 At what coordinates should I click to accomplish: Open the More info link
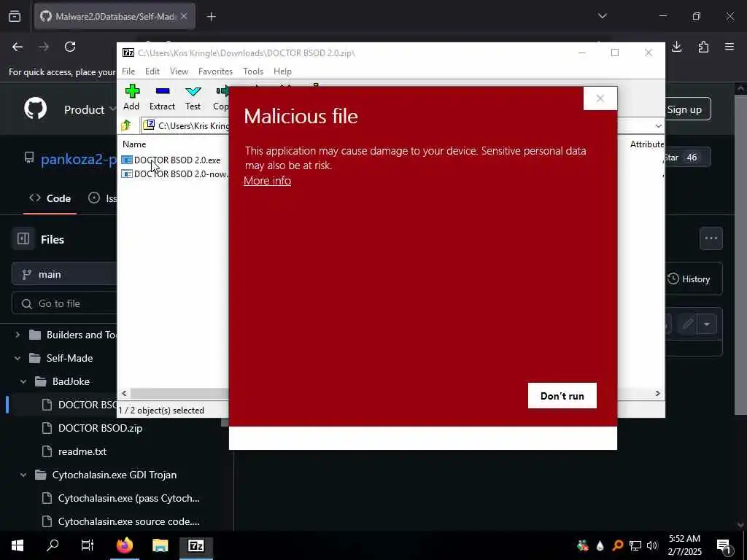tap(267, 181)
